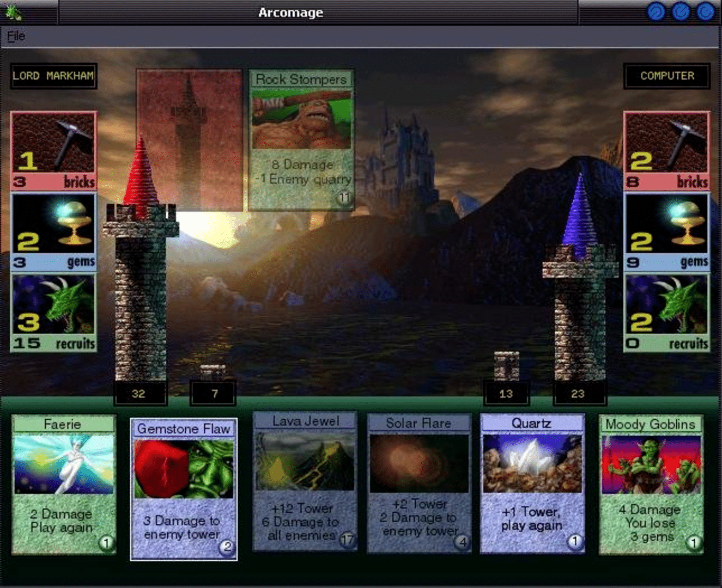Click the face-down red tower card
This screenshot has height=588, width=722.
coord(189,139)
